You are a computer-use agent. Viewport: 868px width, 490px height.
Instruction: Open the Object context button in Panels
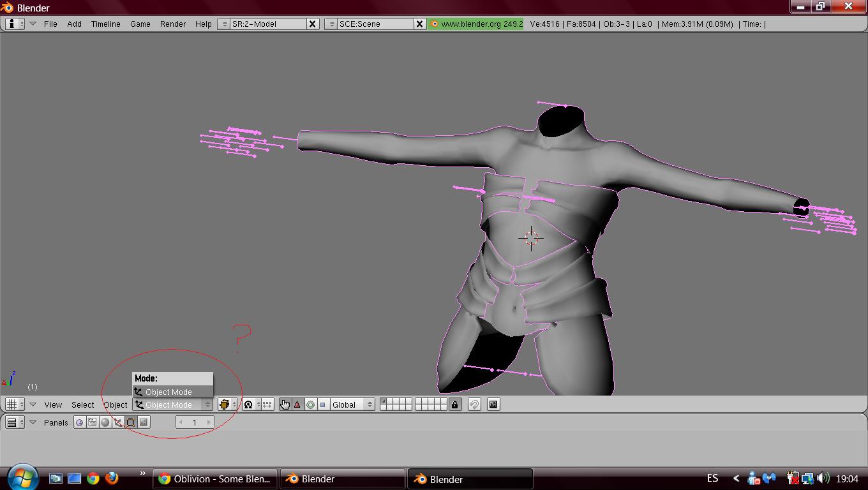pos(118,422)
